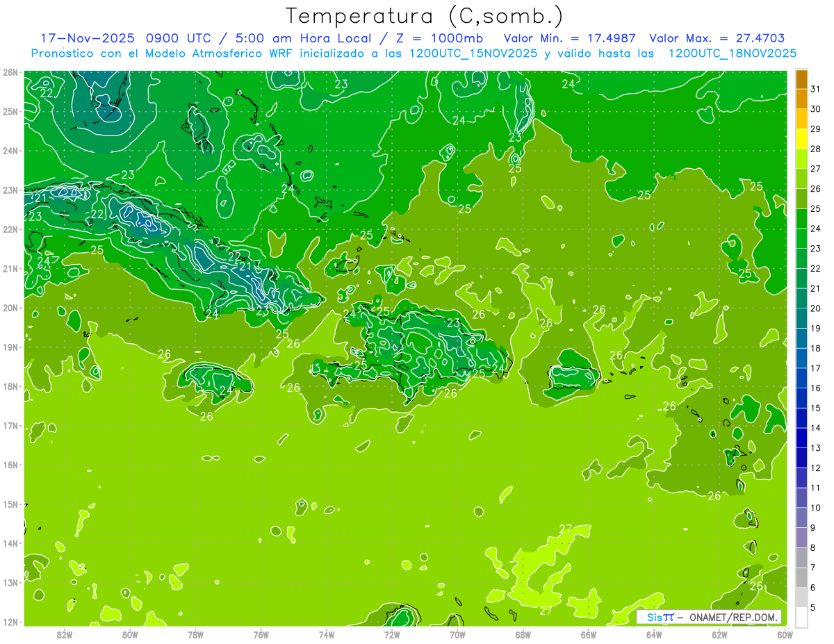
Task: Click the SisPI logo text
Action: pos(660,617)
